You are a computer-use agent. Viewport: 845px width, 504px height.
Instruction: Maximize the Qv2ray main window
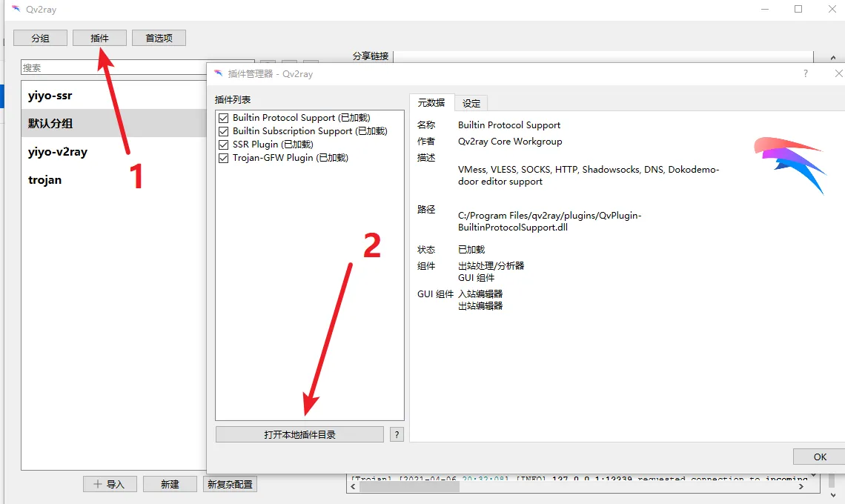tap(798, 10)
